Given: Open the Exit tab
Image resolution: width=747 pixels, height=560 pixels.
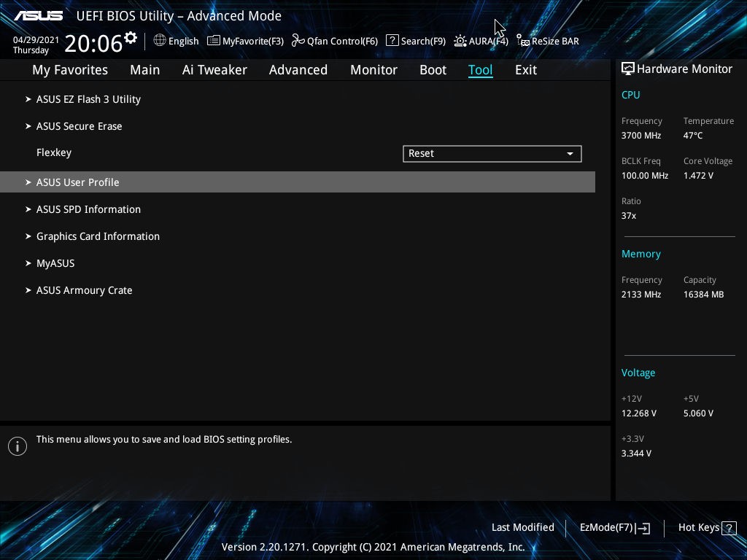Looking at the screenshot, I should (526, 70).
